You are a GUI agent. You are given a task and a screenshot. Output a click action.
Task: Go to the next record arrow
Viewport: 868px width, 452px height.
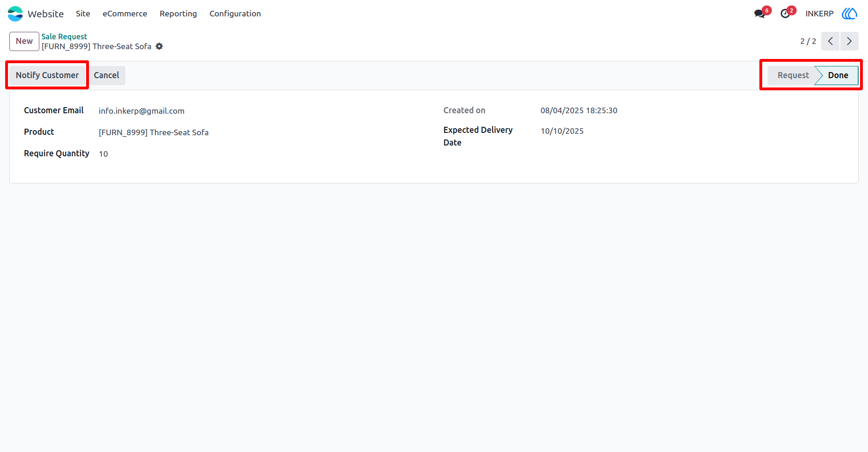pos(849,41)
